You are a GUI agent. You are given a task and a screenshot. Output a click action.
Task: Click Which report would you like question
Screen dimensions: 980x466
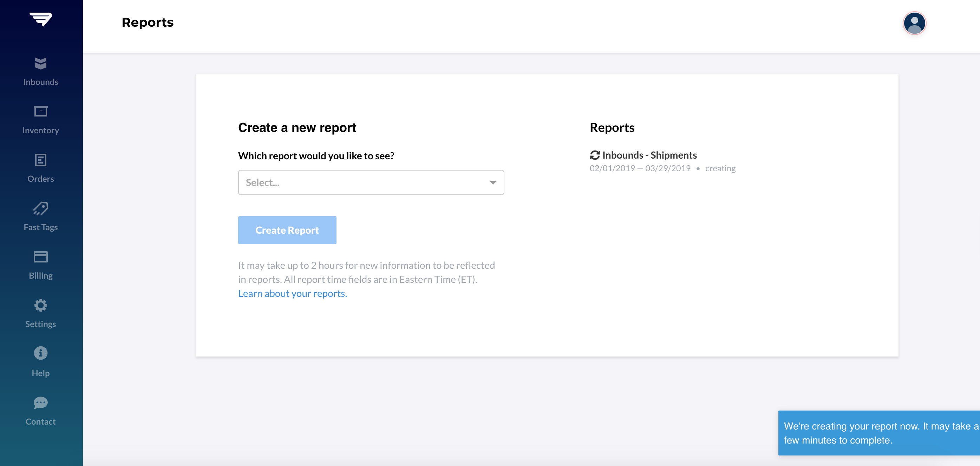316,156
